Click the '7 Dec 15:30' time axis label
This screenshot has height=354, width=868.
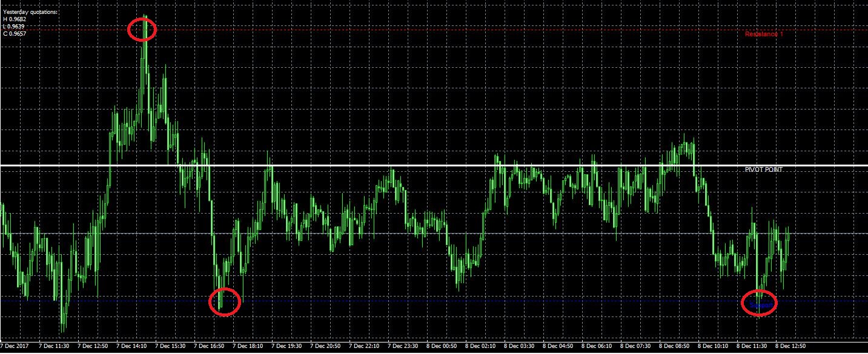click(x=171, y=347)
